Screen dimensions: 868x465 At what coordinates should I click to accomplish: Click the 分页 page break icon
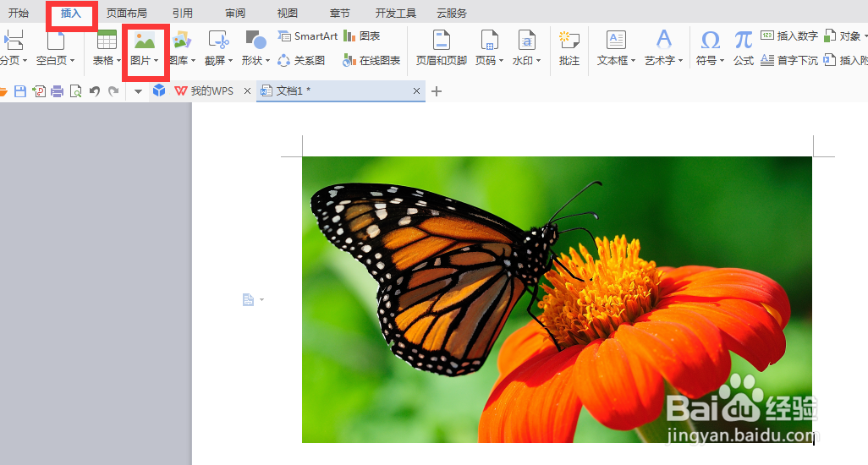(14, 41)
